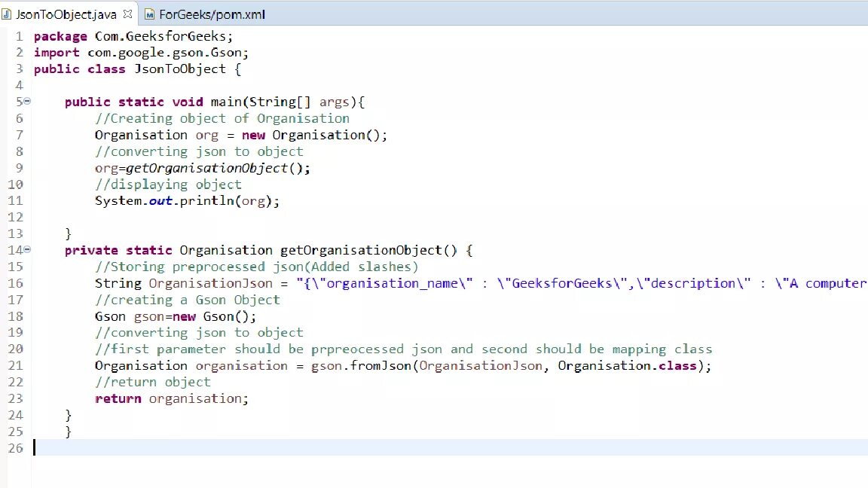This screenshot has height=488, width=868.
Task: Click 'main(String[] args)' method signature
Action: click(x=284, y=102)
